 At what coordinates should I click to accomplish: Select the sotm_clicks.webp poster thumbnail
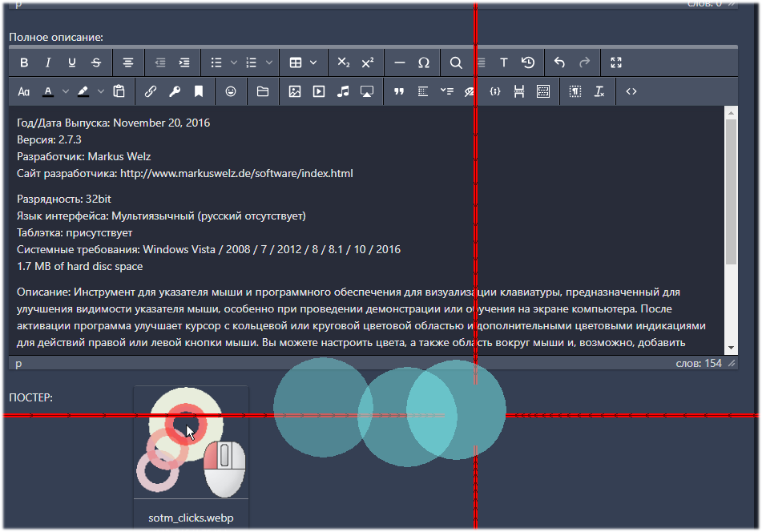(191, 445)
